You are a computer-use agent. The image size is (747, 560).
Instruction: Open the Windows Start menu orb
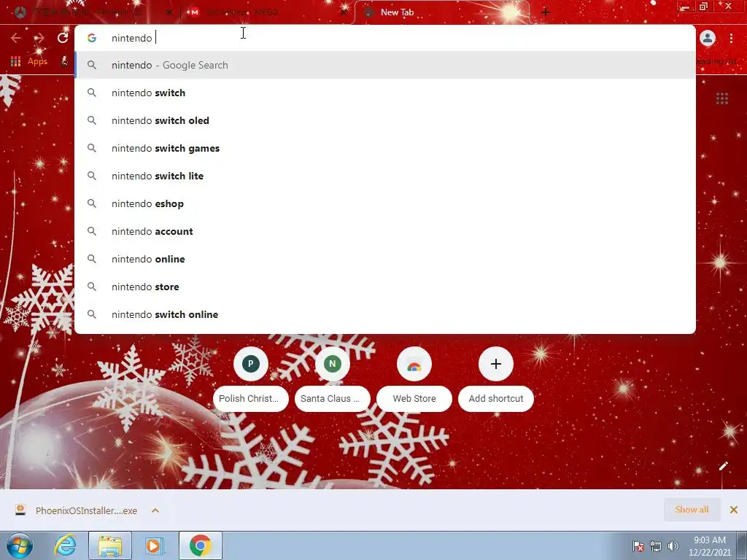coord(20,545)
